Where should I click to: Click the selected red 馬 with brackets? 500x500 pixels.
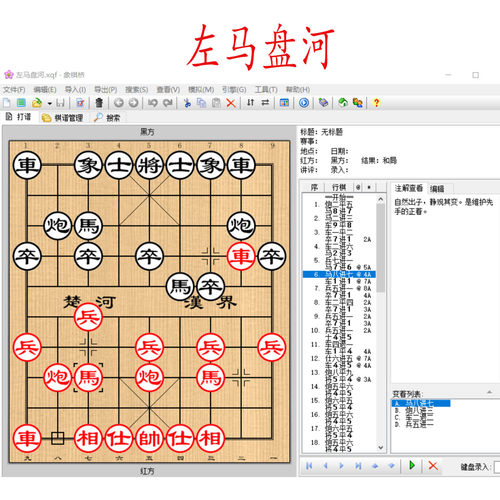click(x=88, y=378)
